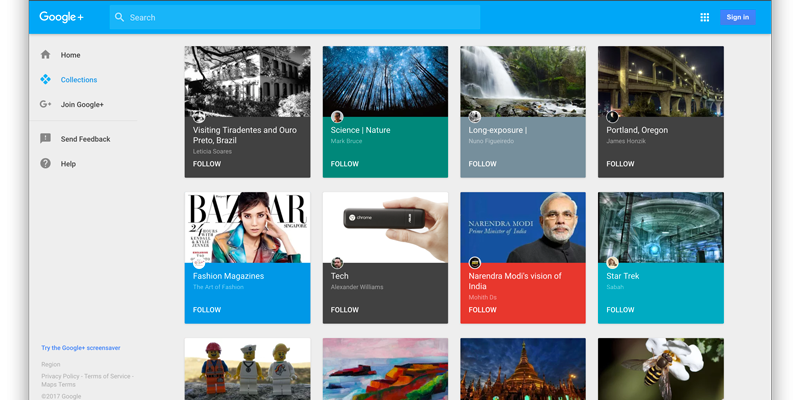Open the Fashion Magazines collection title
Screen dimensions: 800x400
229,276
